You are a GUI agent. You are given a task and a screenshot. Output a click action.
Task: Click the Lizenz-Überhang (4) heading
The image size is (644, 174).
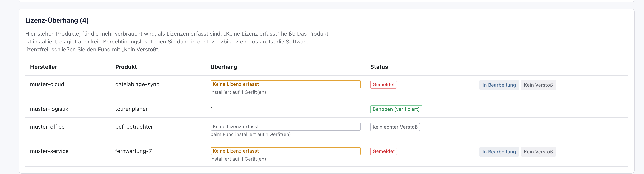click(57, 20)
